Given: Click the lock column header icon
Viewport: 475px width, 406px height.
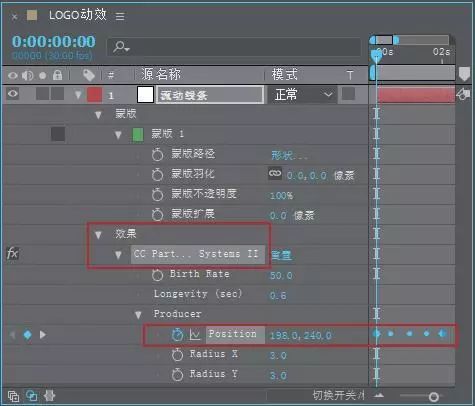Looking at the screenshot, I should [x=57, y=75].
